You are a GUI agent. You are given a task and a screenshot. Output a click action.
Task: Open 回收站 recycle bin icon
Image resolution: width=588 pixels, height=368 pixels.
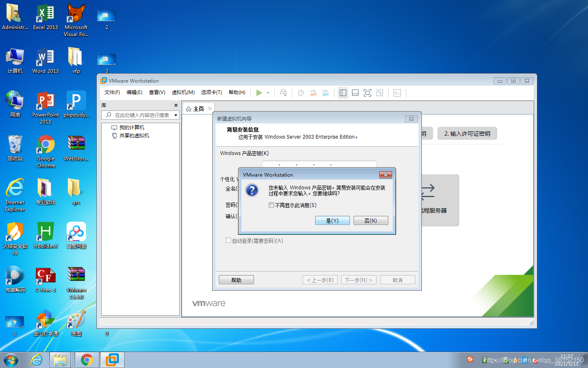point(15,148)
